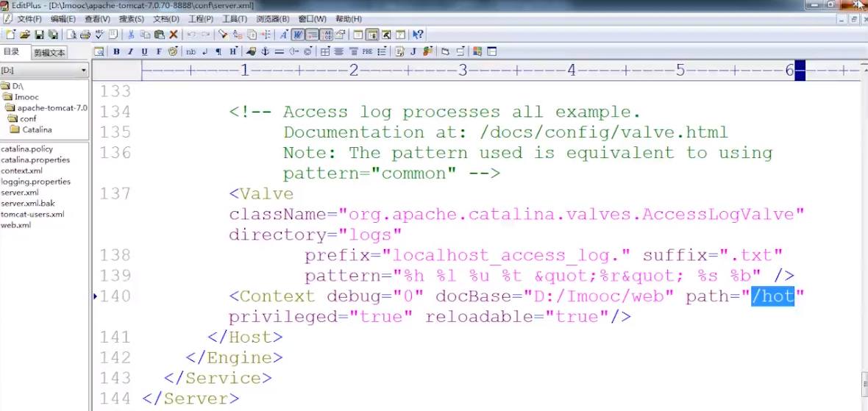Image resolution: width=868 pixels, height=411 pixels.
Task: Insert a PRE tag
Action: coord(367,51)
